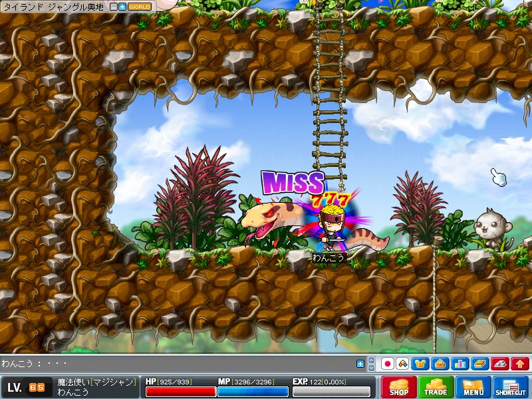This screenshot has height=399, width=532.
Task: Click the red key settings icon
Action: click(x=500, y=364)
